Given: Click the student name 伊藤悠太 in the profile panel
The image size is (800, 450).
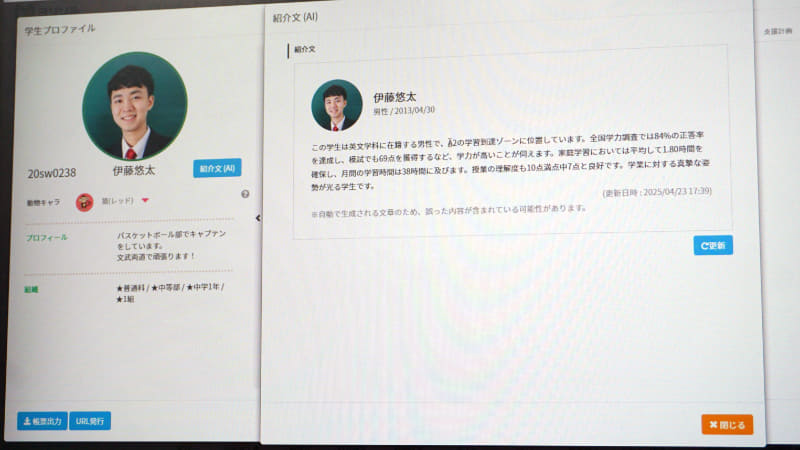Looking at the screenshot, I should (x=134, y=170).
